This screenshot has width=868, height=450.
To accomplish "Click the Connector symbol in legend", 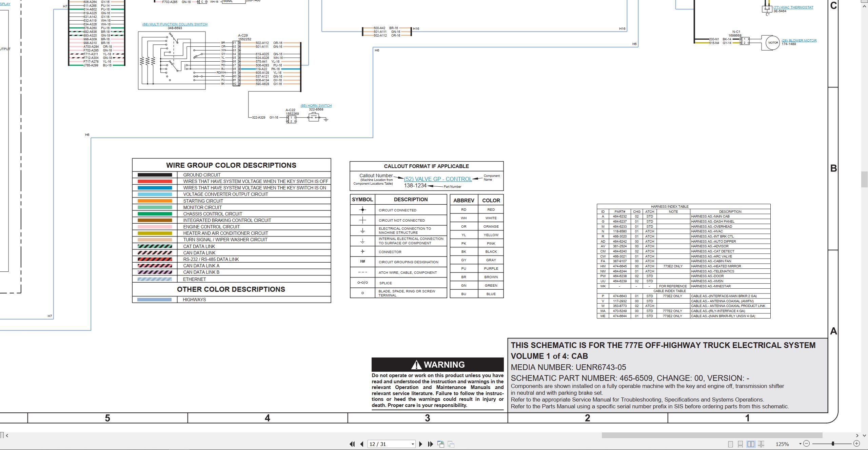I will [362, 251].
